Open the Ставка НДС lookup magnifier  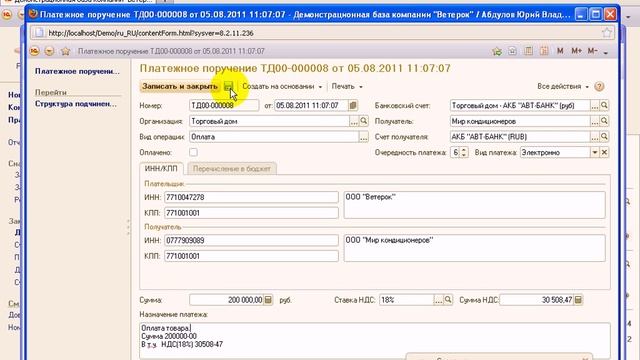point(448,300)
